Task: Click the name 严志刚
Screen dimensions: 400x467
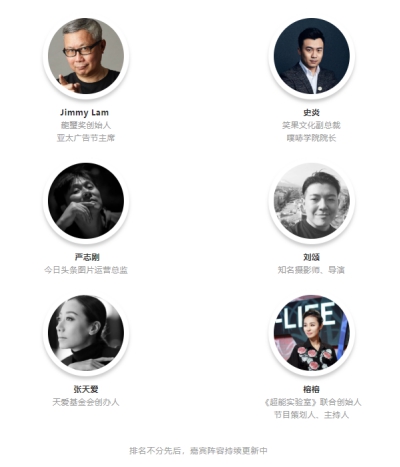Action: [x=87, y=257]
